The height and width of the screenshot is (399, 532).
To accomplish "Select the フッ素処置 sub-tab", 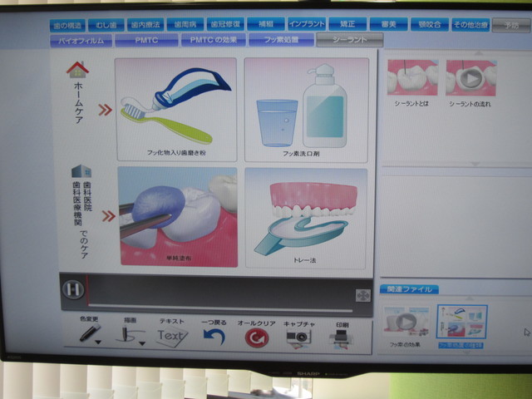I will [x=281, y=40].
